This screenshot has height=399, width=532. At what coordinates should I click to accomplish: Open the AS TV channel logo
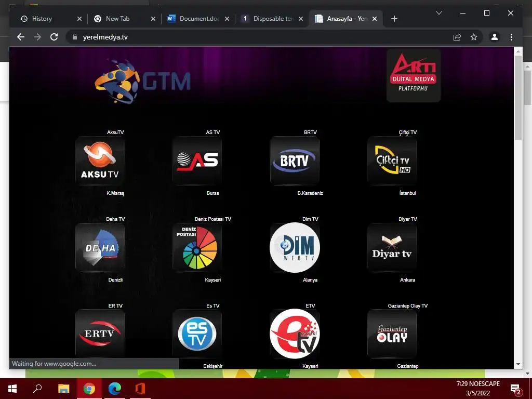[197, 161]
